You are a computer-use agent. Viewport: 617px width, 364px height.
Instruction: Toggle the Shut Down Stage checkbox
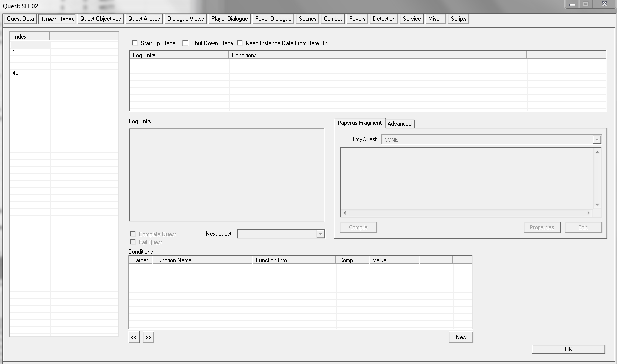click(185, 43)
